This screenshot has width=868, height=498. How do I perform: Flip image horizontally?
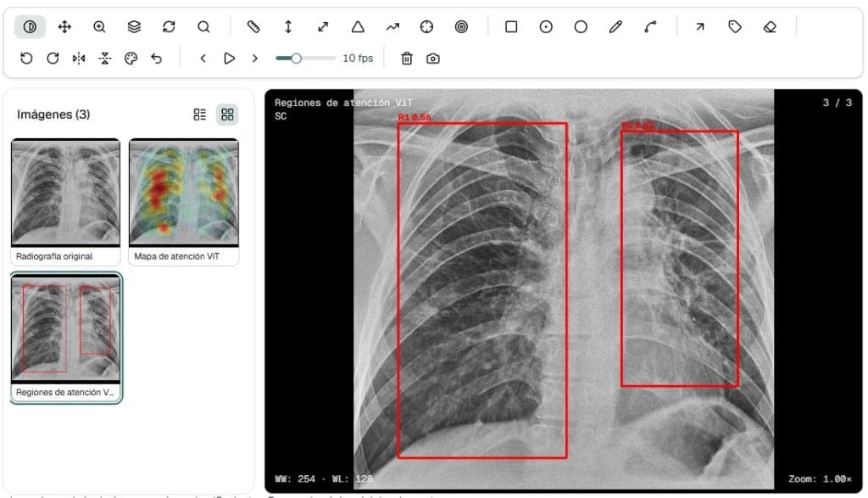[x=79, y=59]
